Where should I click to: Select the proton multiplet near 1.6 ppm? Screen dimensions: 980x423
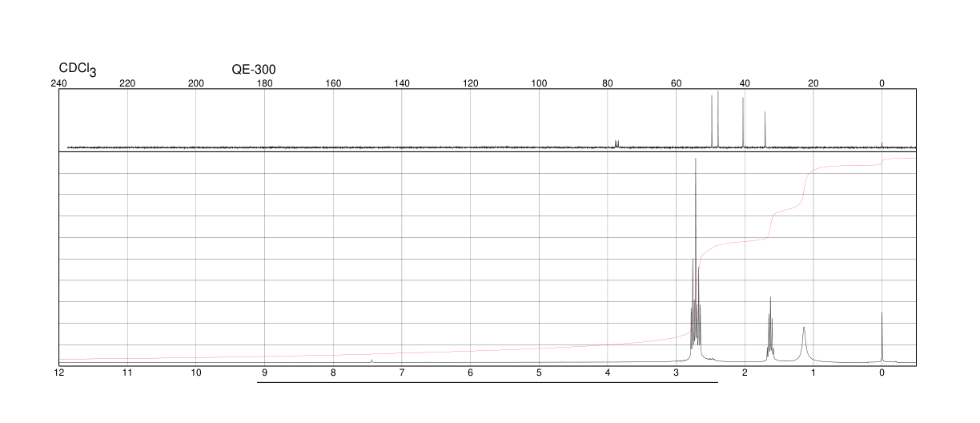770,328
